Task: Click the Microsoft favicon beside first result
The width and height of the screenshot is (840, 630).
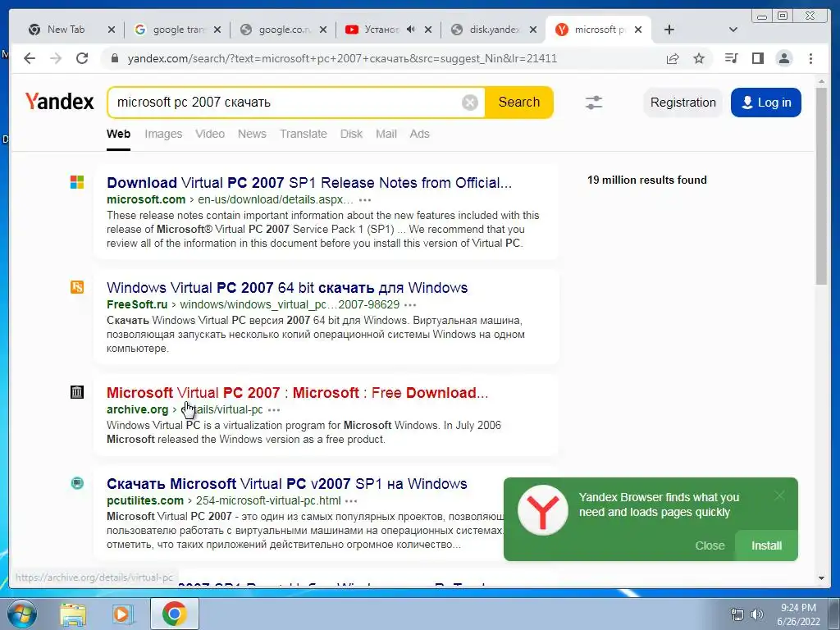Action: pos(77,182)
